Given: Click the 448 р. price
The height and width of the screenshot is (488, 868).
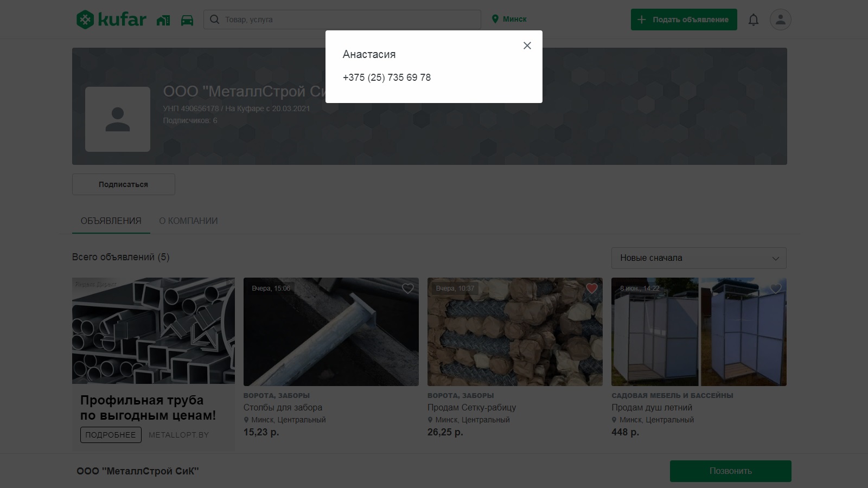Looking at the screenshot, I should 625,432.
